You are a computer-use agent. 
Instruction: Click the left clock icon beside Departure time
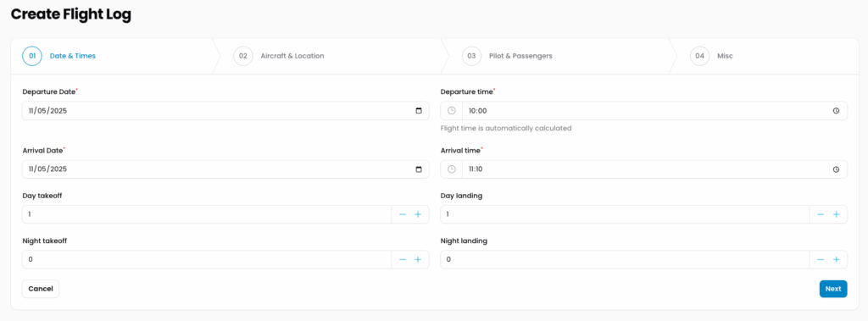click(x=452, y=111)
